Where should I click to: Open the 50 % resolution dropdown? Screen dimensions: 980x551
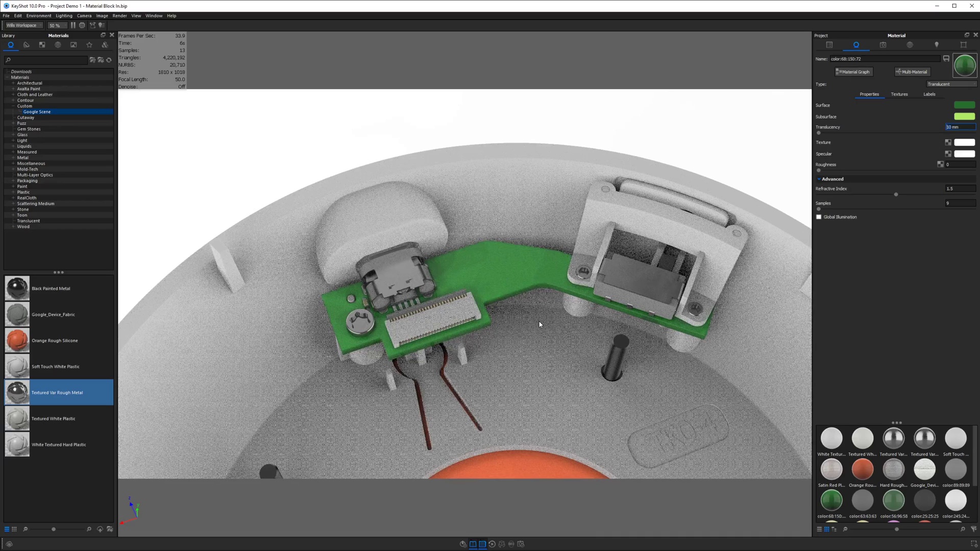click(57, 25)
